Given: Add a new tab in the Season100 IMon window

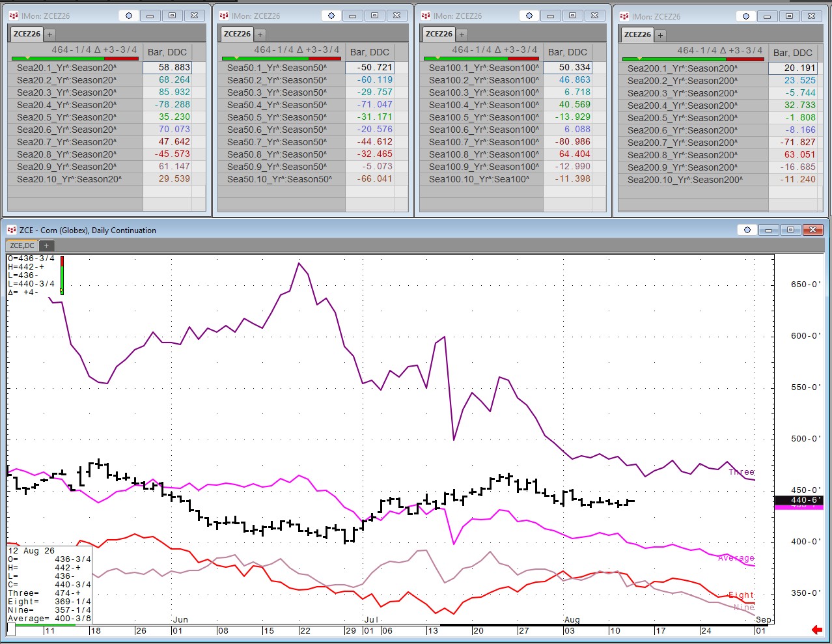Looking at the screenshot, I should point(462,34).
